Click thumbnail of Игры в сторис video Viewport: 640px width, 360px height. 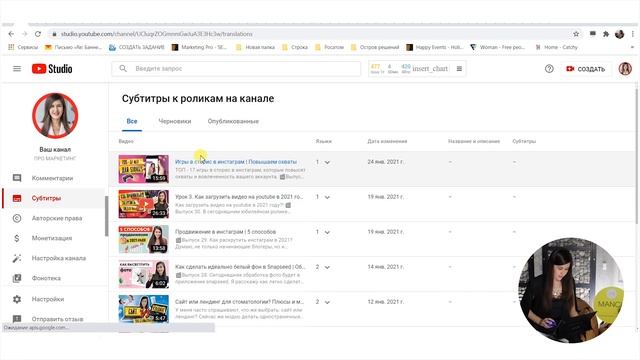pyautogui.click(x=143, y=169)
